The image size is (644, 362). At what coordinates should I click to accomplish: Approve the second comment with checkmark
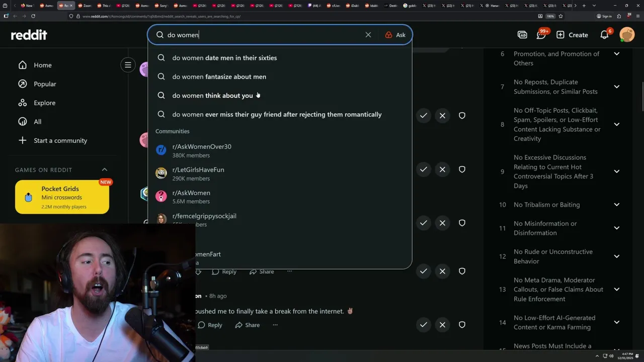coord(424,169)
